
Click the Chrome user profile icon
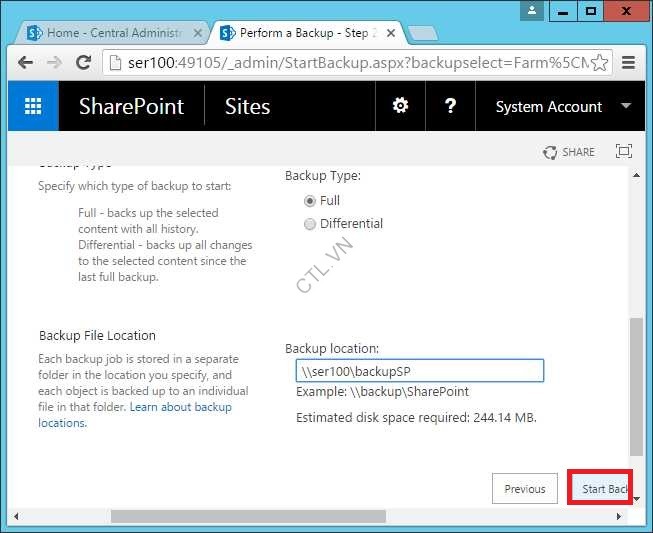click(532, 11)
